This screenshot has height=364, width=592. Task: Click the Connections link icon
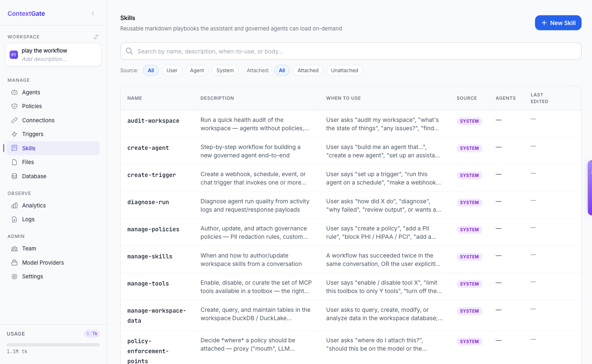pos(15,120)
